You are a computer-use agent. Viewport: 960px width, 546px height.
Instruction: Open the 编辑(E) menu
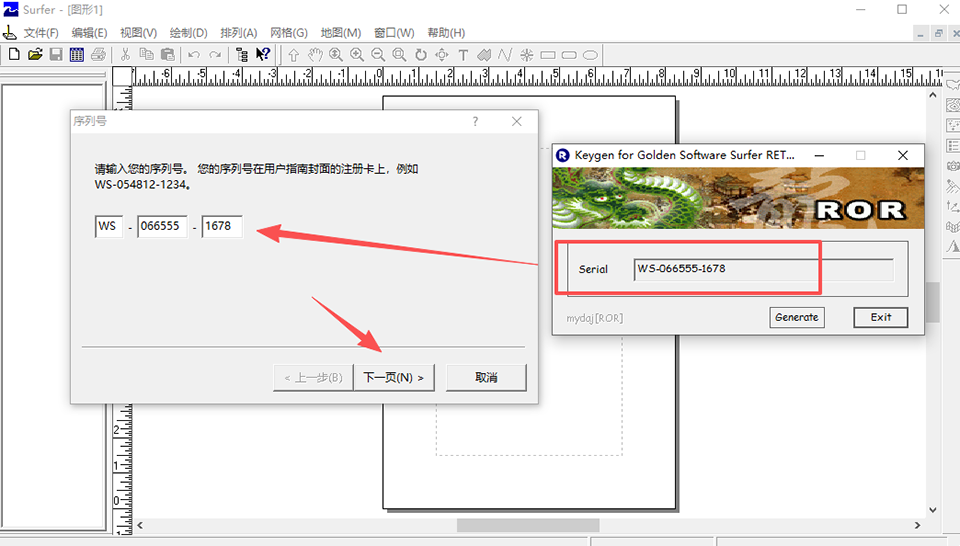[x=89, y=32]
